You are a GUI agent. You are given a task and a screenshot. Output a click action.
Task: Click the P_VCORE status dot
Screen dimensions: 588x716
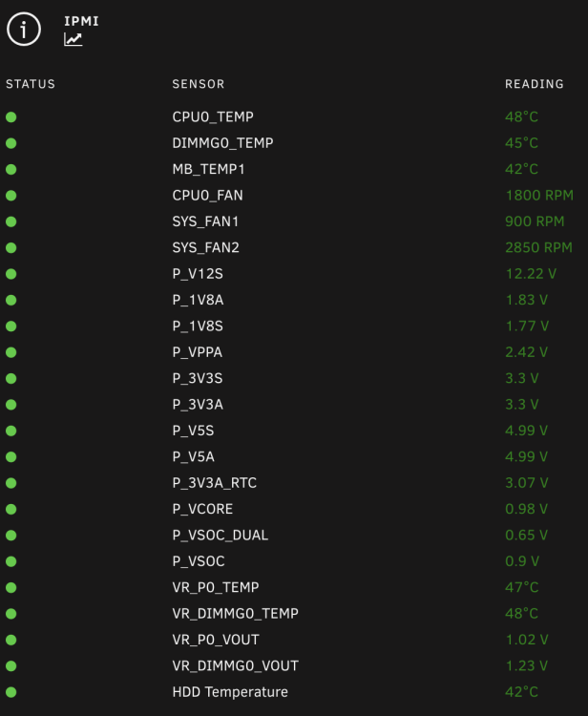tap(11, 509)
